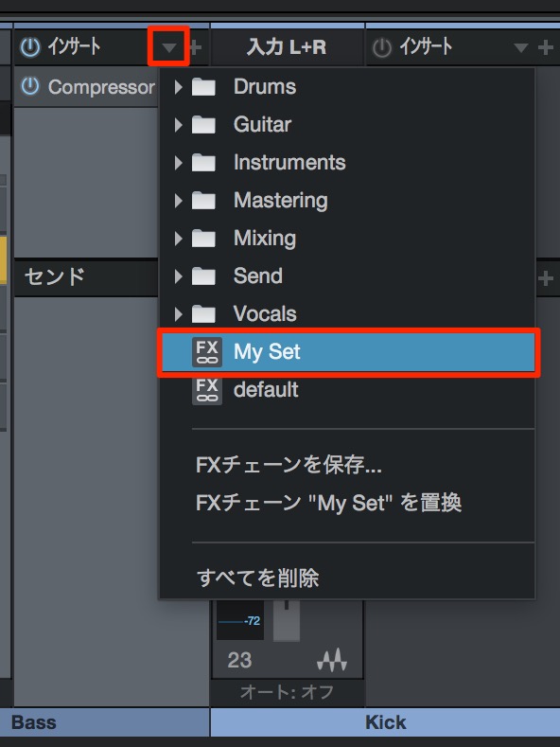
Task: Select すべてを削除 menu entry
Action: [257, 578]
